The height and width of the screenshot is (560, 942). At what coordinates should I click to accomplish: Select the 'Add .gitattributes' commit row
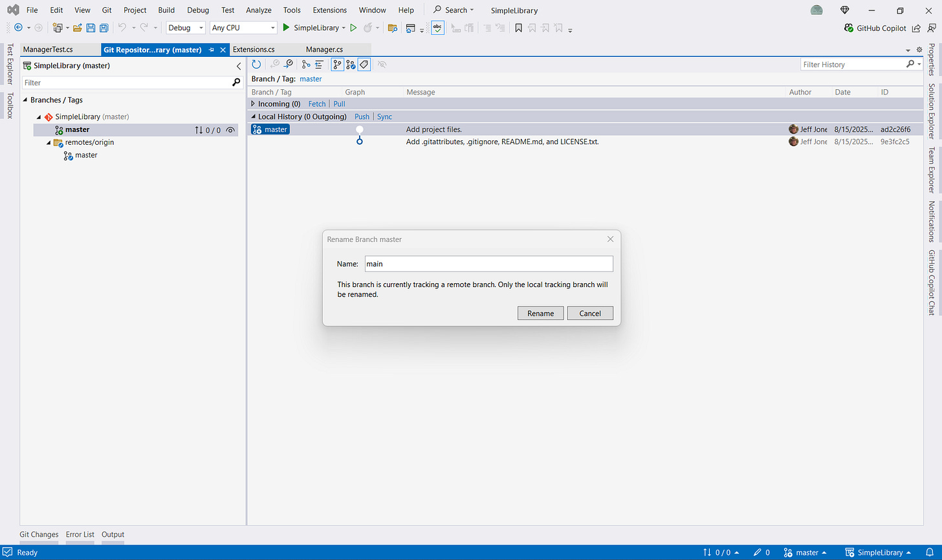(x=585, y=142)
